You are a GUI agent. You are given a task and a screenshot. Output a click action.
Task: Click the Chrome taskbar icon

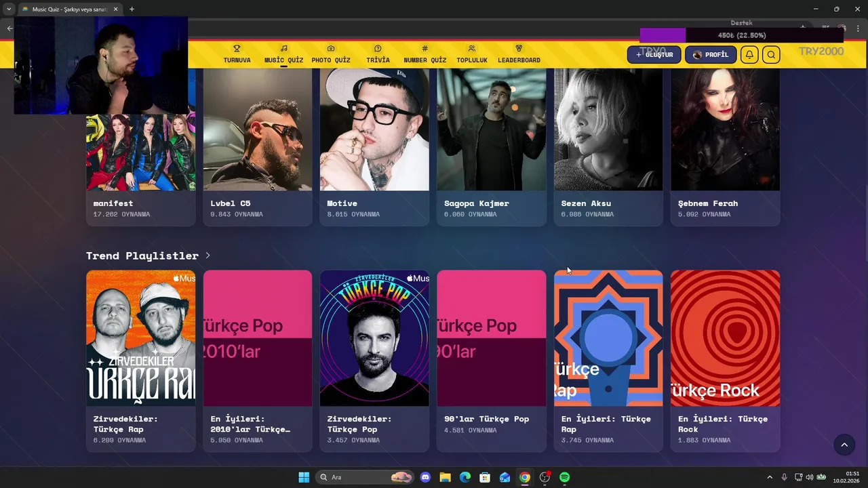525,477
